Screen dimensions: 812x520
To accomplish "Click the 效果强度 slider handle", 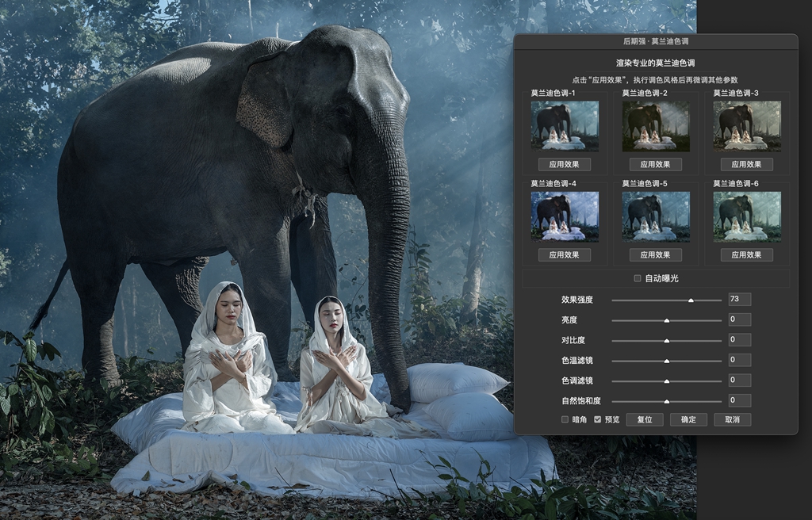I will click(x=691, y=300).
